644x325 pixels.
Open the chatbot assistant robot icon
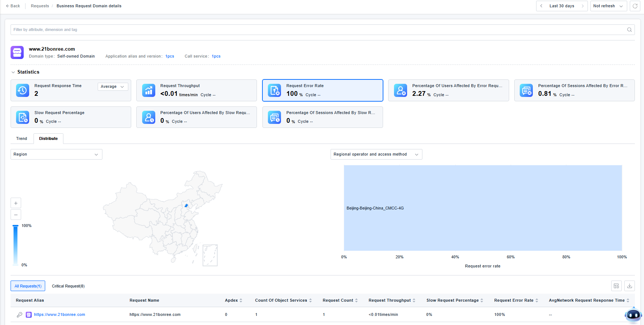[633, 315]
